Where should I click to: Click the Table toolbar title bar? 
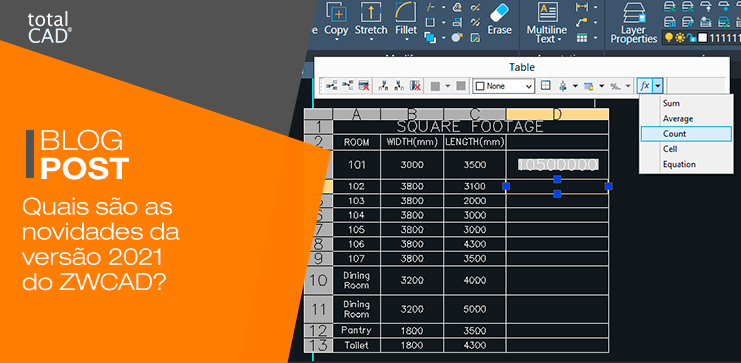[x=522, y=67]
